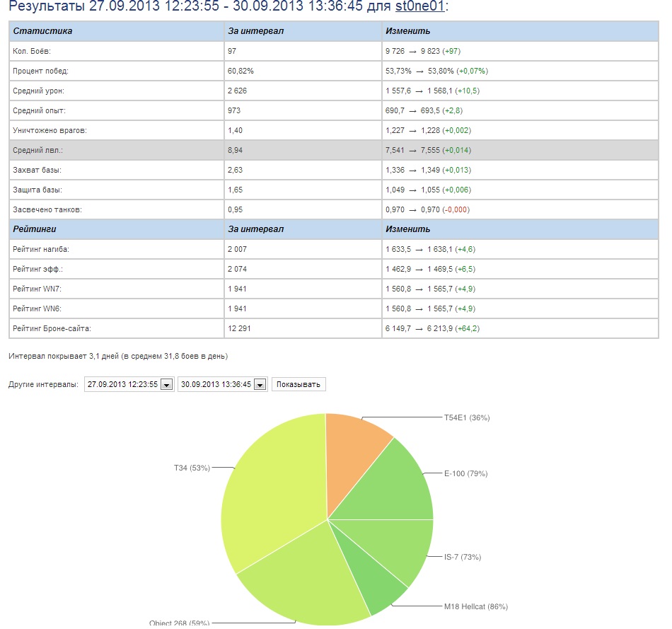The image size is (672, 629).
Task: Click the 9 726 → 9 823 (+97) change
Action: click(x=423, y=51)
